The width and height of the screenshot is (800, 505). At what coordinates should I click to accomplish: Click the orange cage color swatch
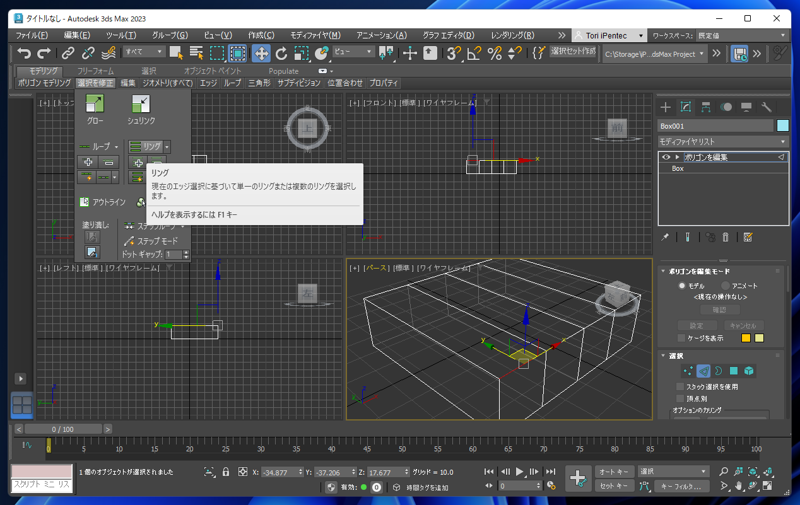pos(745,338)
